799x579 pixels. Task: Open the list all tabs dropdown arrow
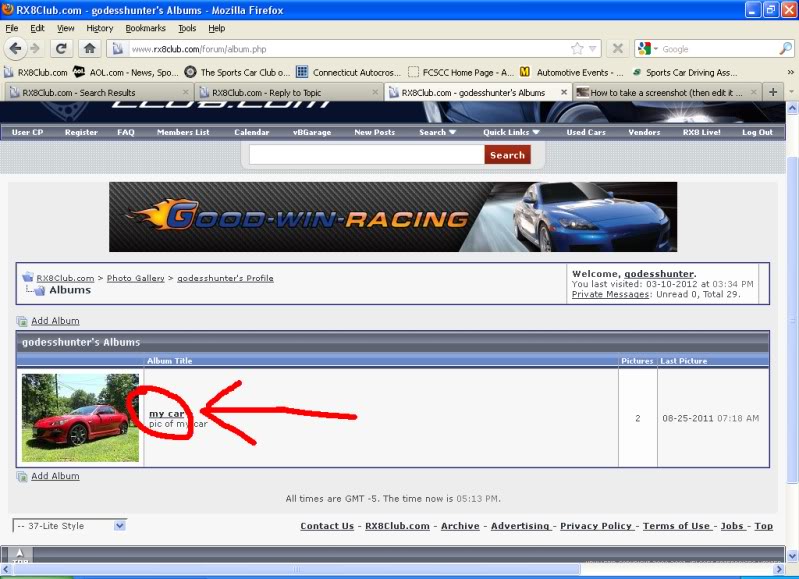pyautogui.click(x=791, y=92)
